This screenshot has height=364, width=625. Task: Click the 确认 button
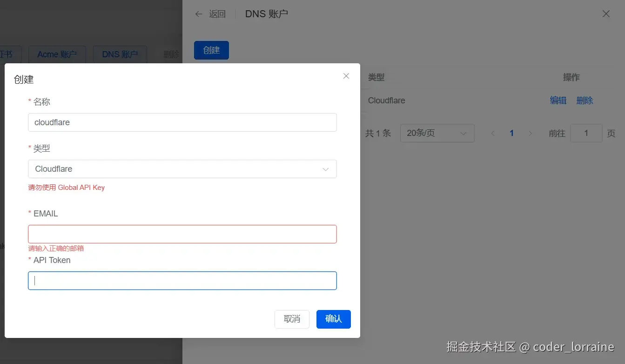[x=334, y=319]
